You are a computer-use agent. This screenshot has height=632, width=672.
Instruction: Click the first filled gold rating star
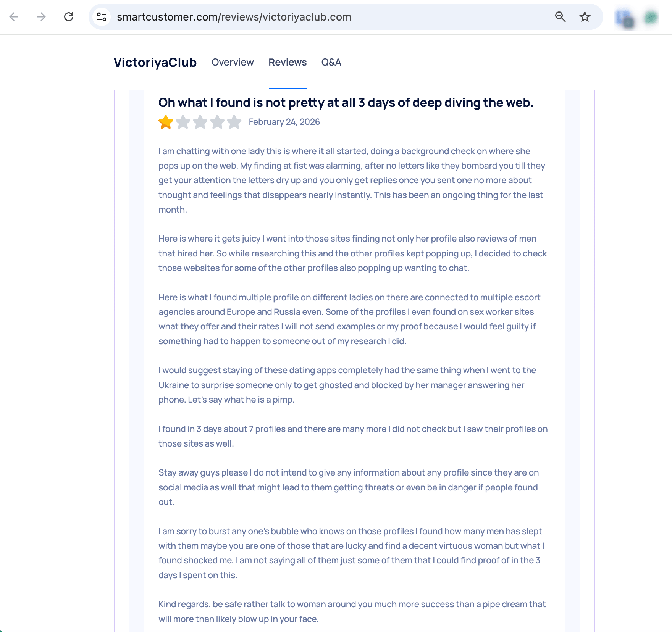tap(166, 122)
